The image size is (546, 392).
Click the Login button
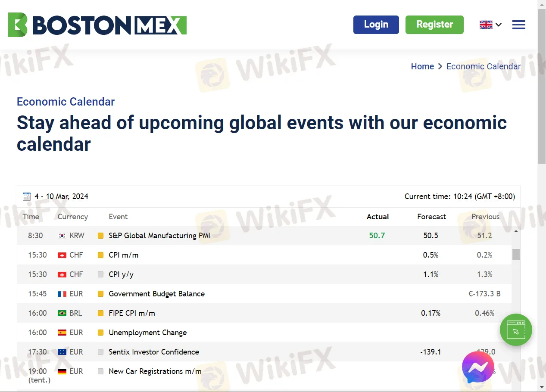[x=376, y=25]
